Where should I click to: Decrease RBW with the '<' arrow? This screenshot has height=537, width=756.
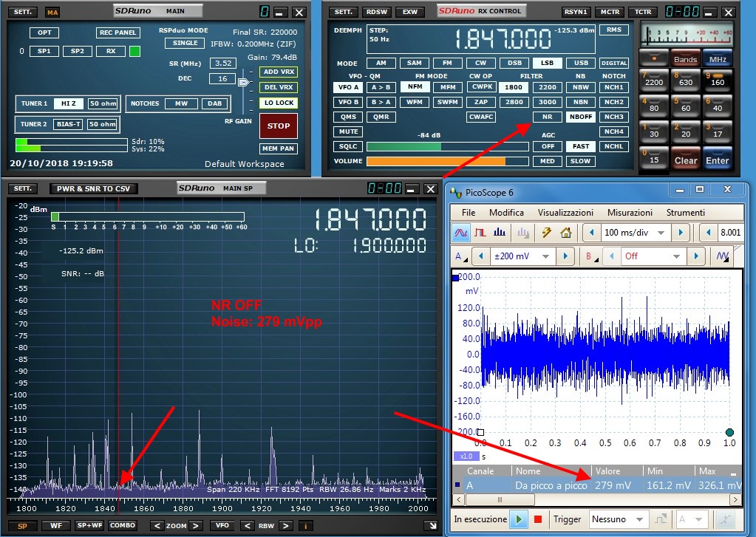click(x=247, y=526)
